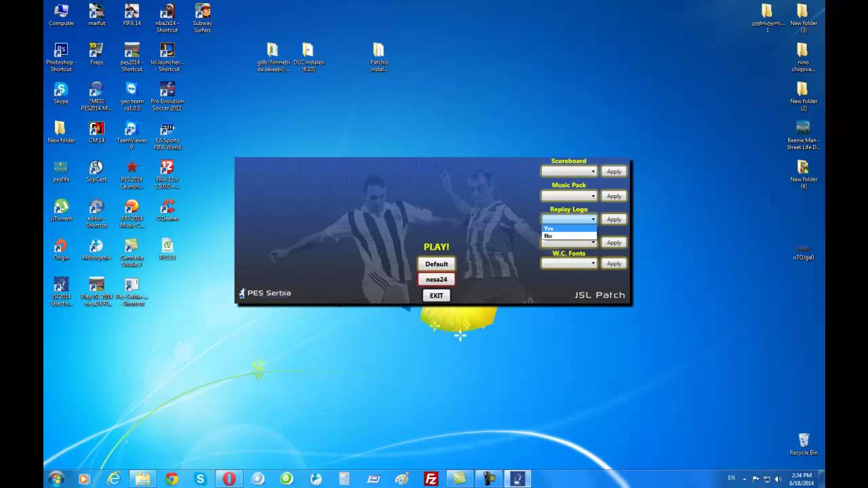Screen dimensions: 868x488
Task: Open Google Chrome from the taskbar
Action: [x=172, y=479]
